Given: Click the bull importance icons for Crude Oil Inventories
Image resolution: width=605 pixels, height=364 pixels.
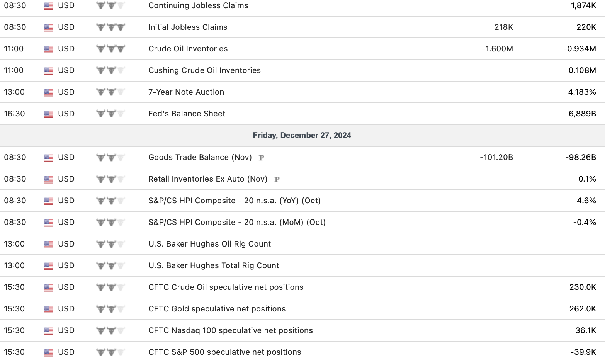Looking at the screenshot, I should 110,49.
